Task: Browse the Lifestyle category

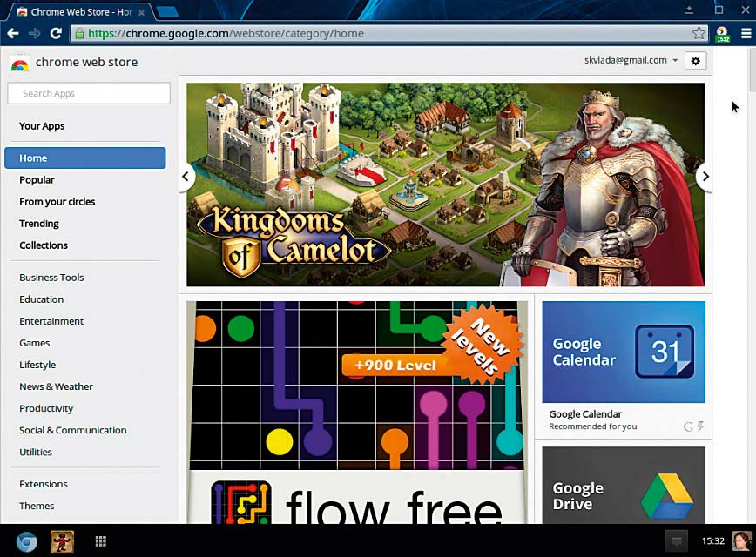Action: tap(37, 365)
